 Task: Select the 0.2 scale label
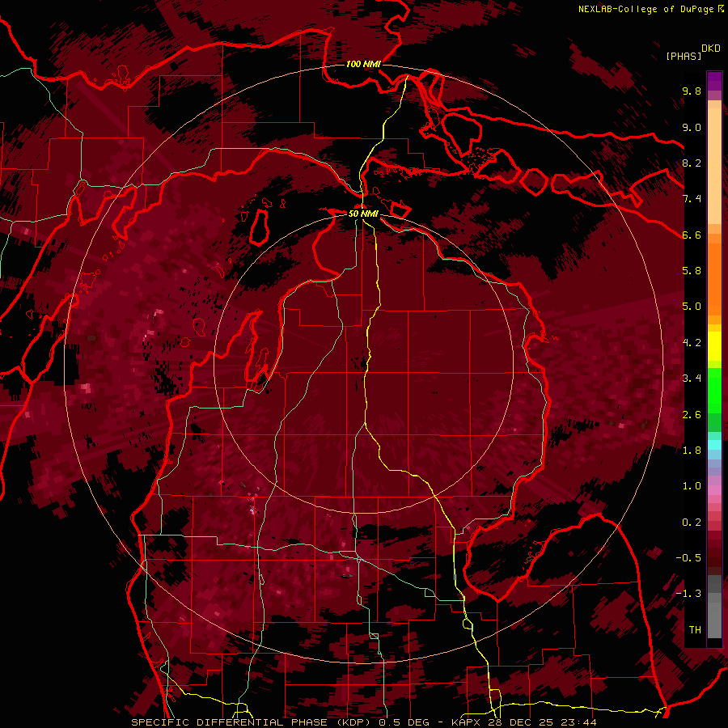click(x=692, y=523)
